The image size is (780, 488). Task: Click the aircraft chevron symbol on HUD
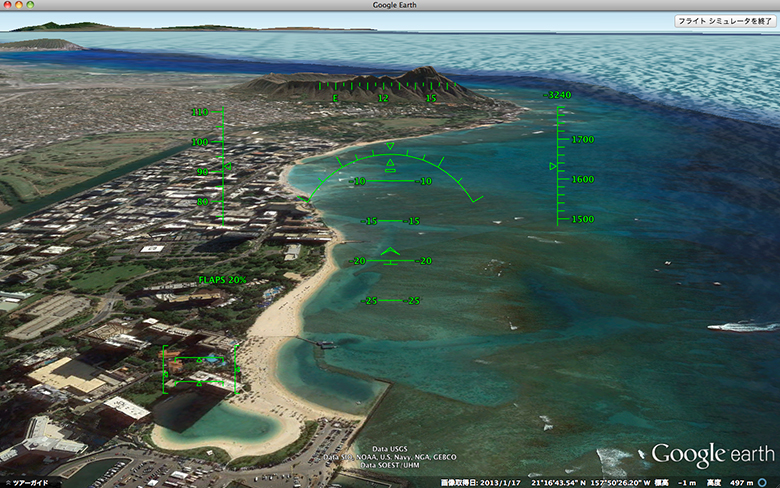[x=390, y=250]
